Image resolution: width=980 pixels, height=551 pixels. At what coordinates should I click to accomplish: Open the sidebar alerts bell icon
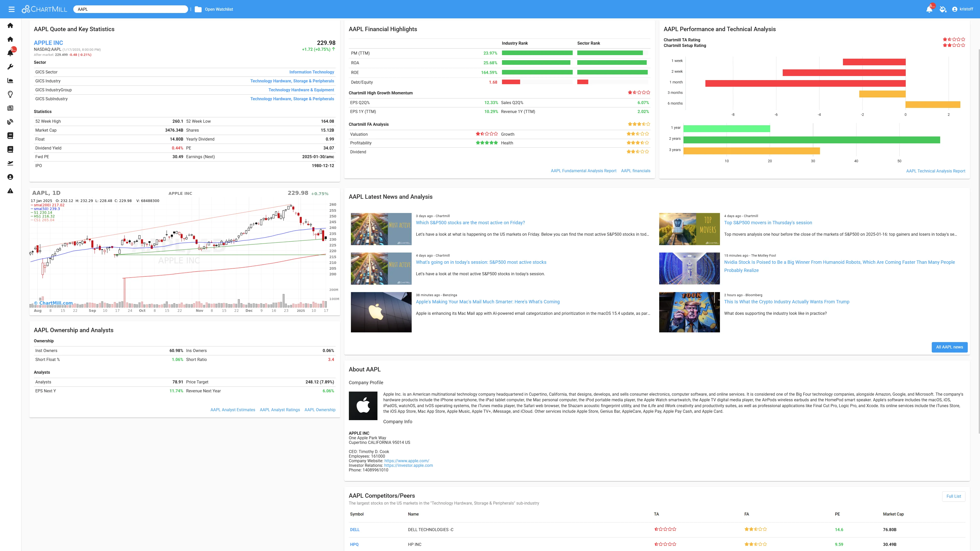[x=10, y=53]
